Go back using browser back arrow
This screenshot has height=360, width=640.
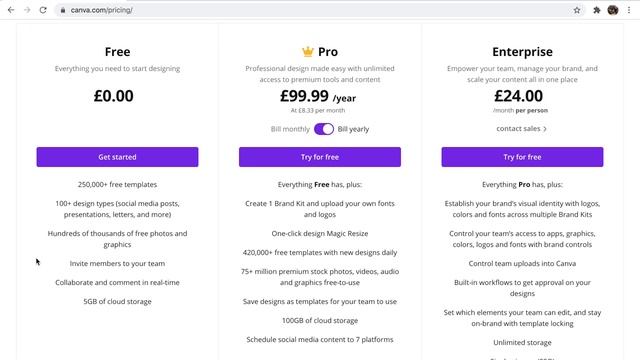pyautogui.click(x=11, y=10)
